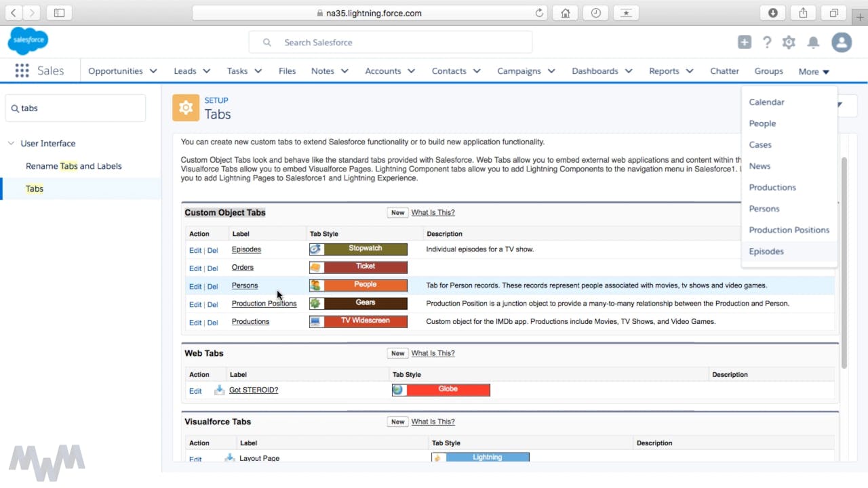This screenshot has height=488, width=868.
Task: Select Production Positions in More menu
Action: (x=789, y=230)
